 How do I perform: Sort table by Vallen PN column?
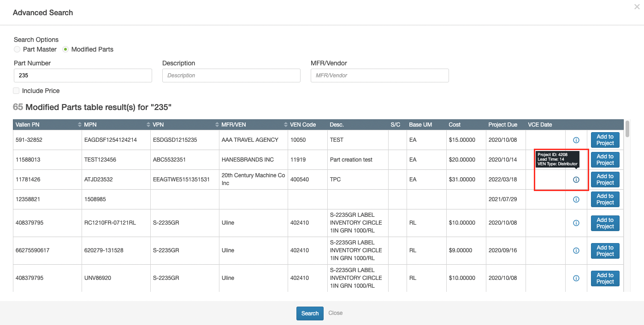click(79, 125)
